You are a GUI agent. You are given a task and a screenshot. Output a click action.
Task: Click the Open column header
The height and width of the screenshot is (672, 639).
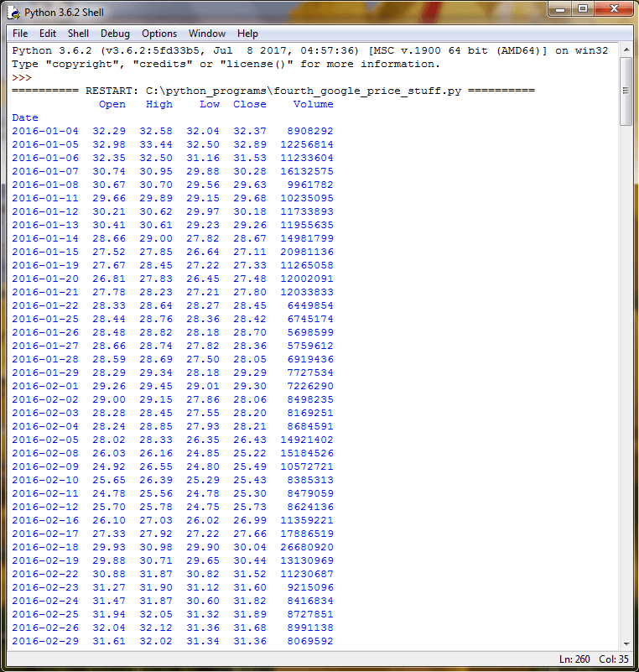click(112, 104)
